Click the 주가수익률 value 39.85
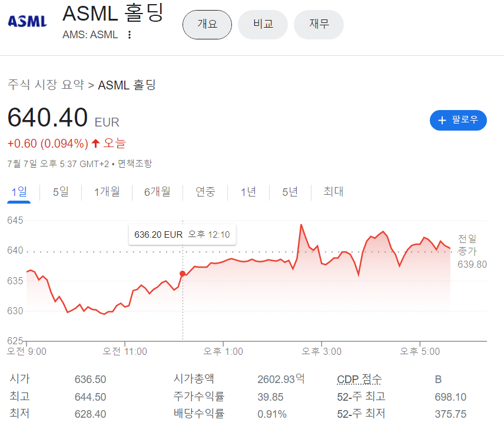This screenshot has height=426, width=504. point(270,397)
